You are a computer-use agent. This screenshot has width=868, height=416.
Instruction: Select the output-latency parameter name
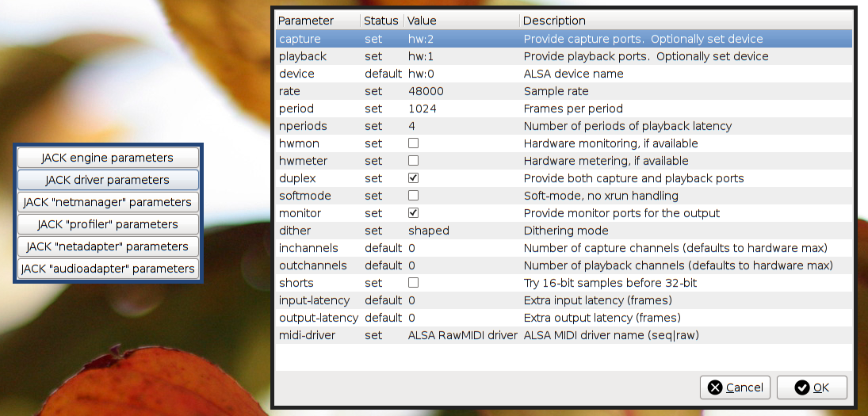[x=319, y=318]
